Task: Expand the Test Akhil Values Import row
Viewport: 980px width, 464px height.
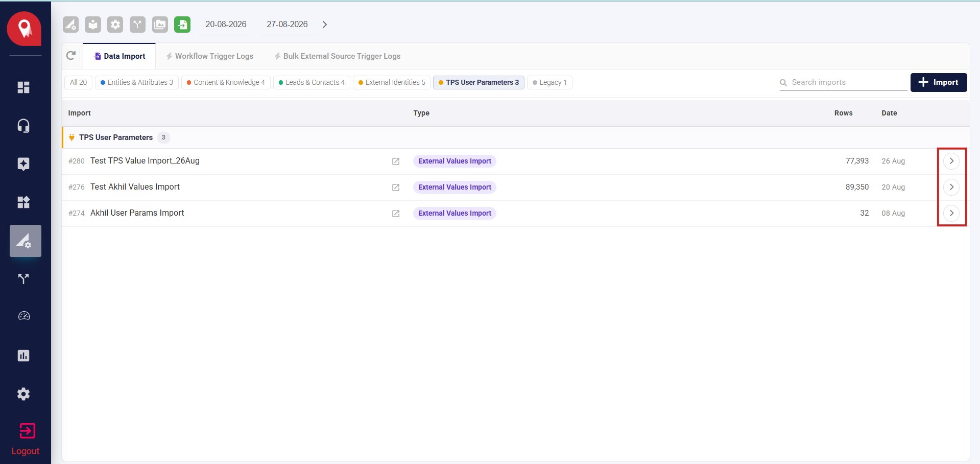Action: coord(951,187)
